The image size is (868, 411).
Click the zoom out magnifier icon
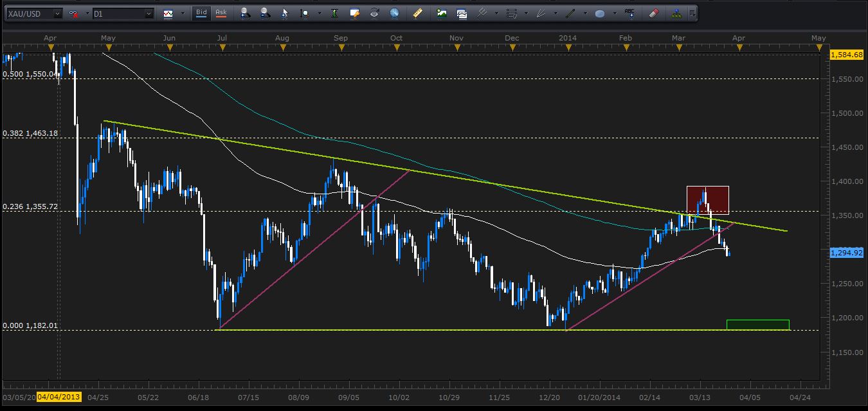point(265,14)
